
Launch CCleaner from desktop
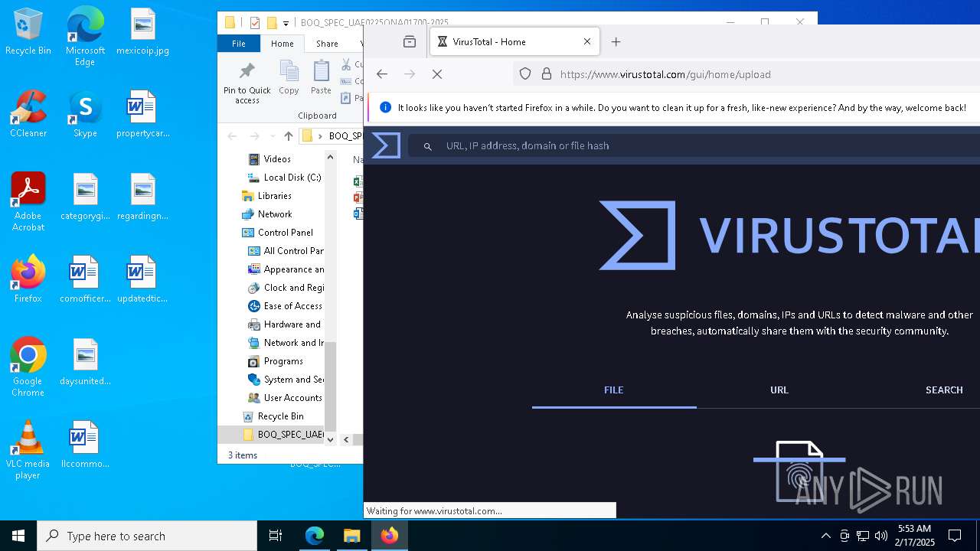[x=28, y=115]
